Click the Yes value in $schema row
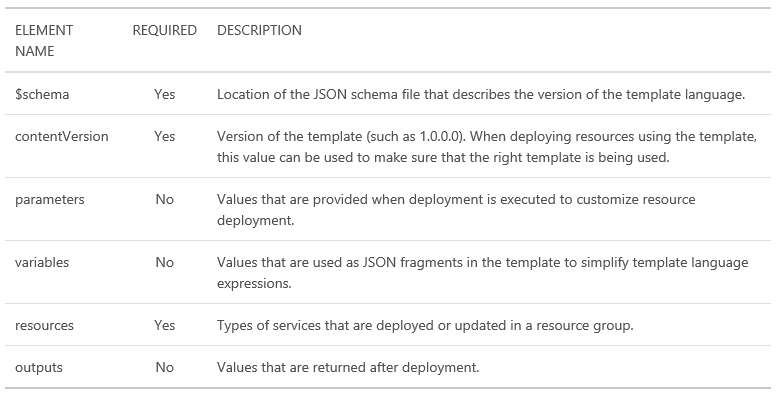 coord(164,94)
